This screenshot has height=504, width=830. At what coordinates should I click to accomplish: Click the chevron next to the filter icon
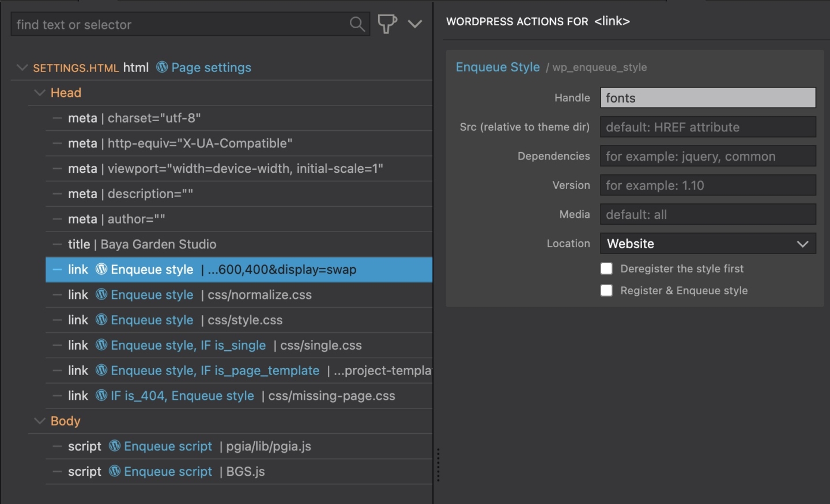416,24
